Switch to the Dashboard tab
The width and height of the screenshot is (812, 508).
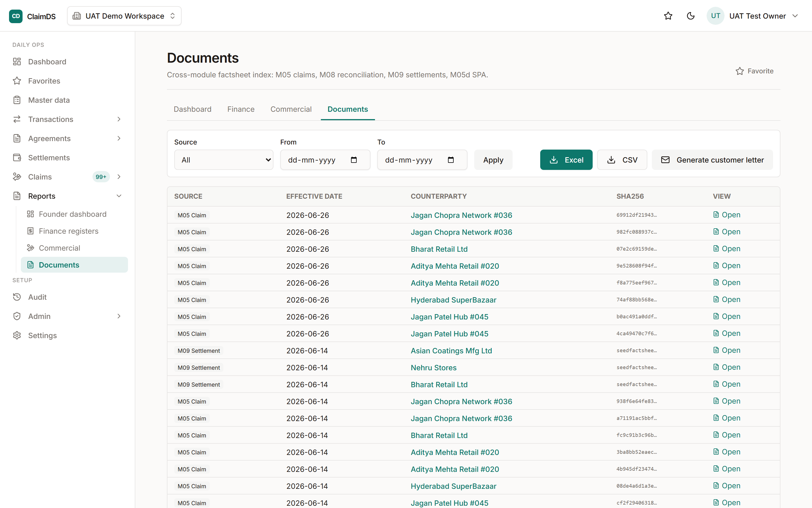(x=193, y=109)
